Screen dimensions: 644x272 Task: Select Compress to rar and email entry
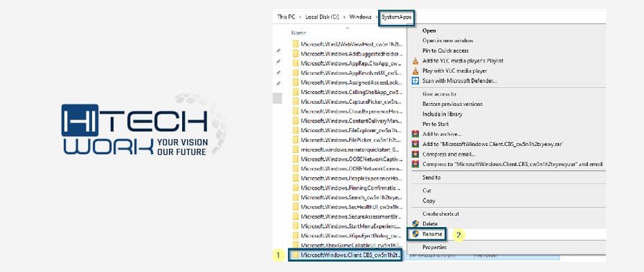pos(512,164)
